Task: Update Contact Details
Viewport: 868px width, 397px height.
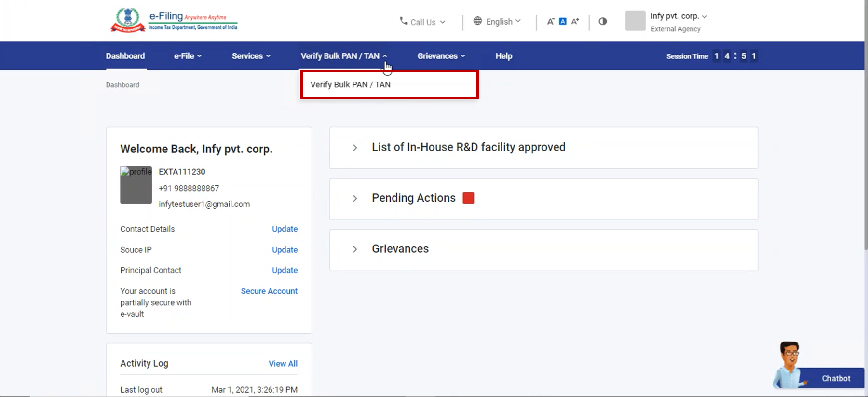Action: pyautogui.click(x=285, y=229)
